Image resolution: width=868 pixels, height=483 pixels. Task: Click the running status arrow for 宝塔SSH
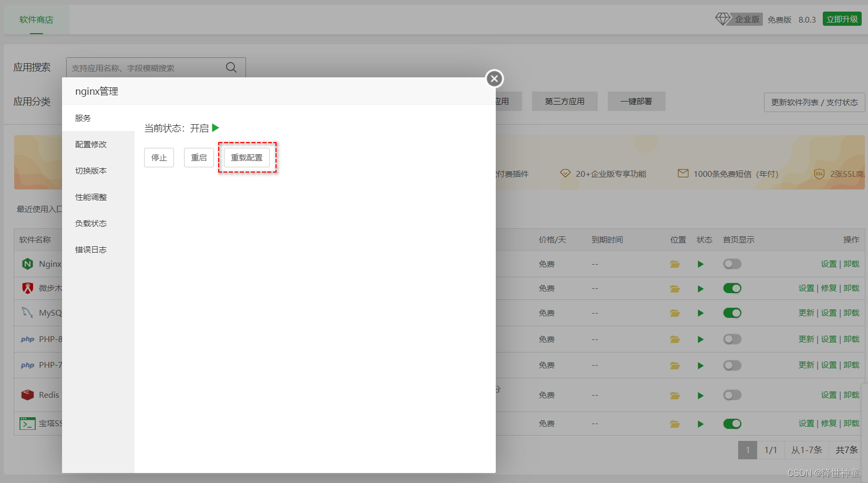pos(700,424)
